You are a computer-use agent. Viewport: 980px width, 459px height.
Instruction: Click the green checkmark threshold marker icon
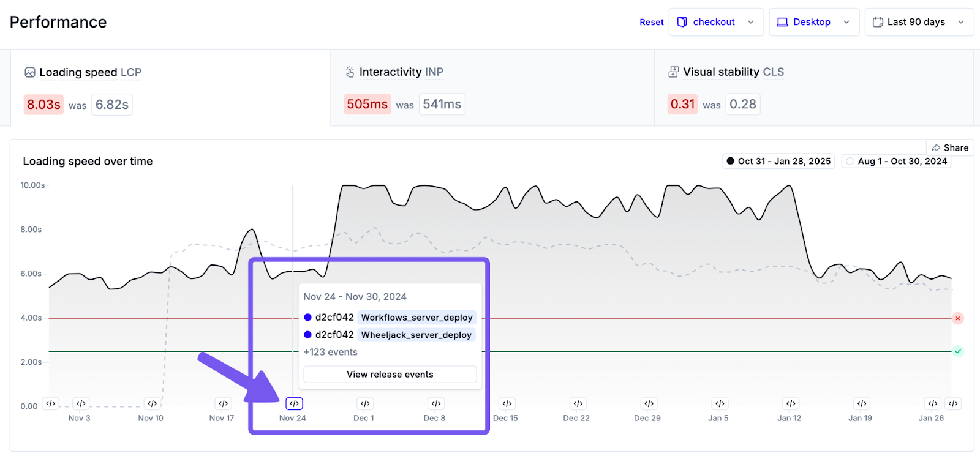click(958, 351)
